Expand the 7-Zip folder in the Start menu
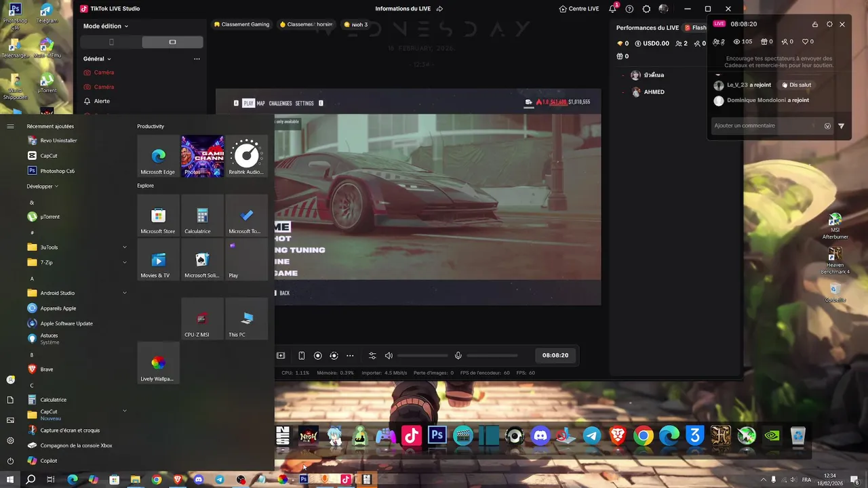Screen dimensions: 868x488 pos(77,262)
